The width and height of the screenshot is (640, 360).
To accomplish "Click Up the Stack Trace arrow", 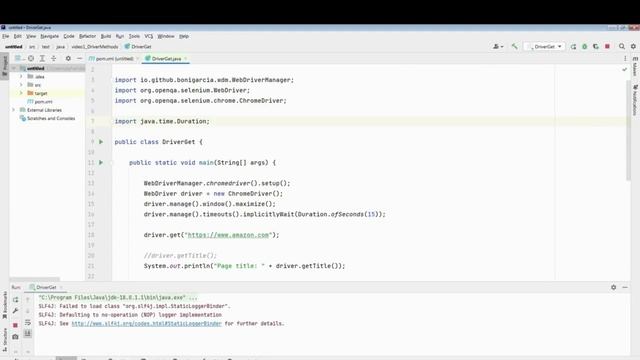I will pyautogui.click(x=28, y=300).
